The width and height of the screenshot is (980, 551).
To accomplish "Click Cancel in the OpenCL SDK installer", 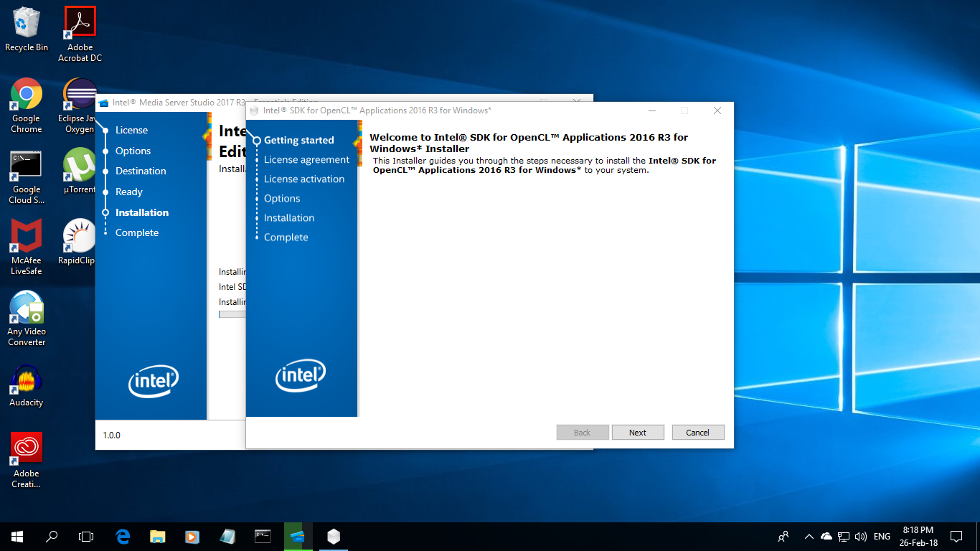I will click(x=698, y=433).
